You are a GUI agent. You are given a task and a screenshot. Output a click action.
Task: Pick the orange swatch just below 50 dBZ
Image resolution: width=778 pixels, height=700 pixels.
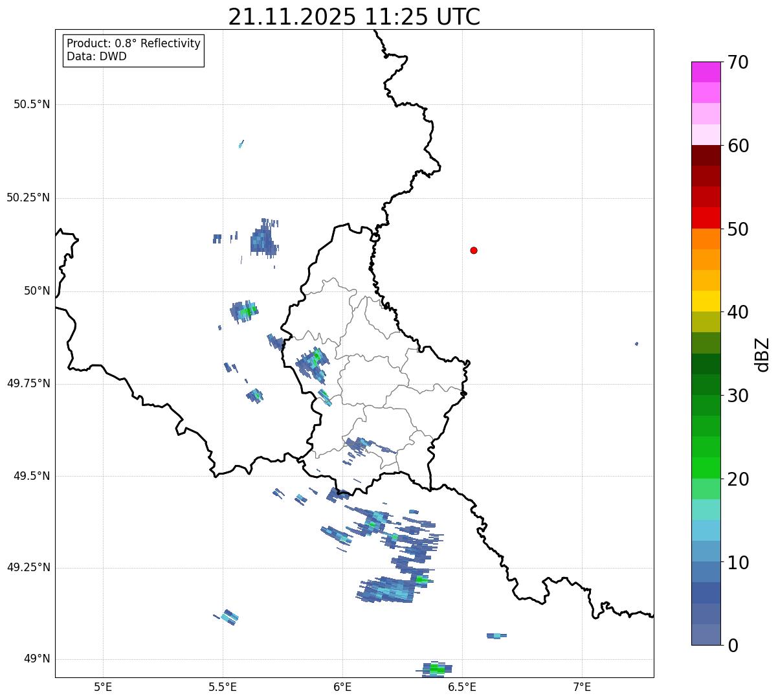(x=706, y=239)
